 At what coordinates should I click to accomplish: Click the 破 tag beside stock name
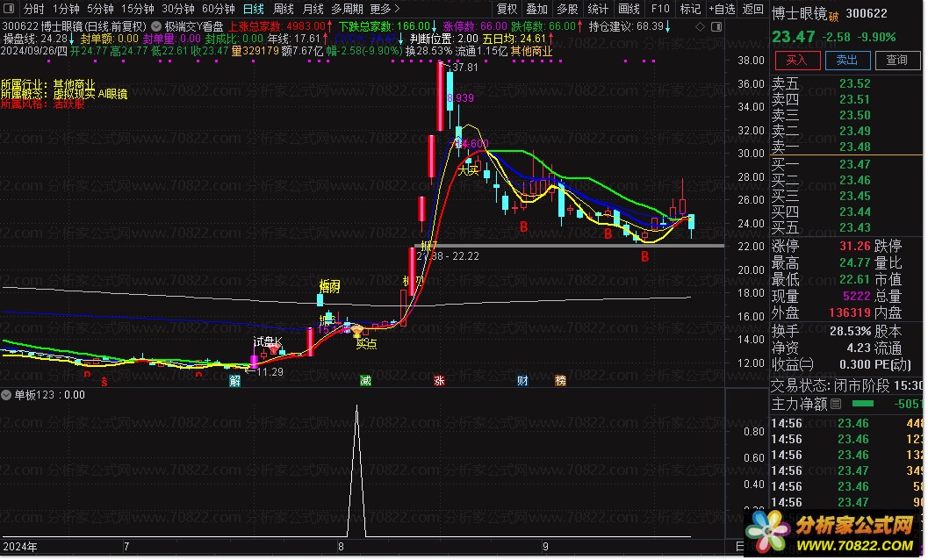click(834, 17)
